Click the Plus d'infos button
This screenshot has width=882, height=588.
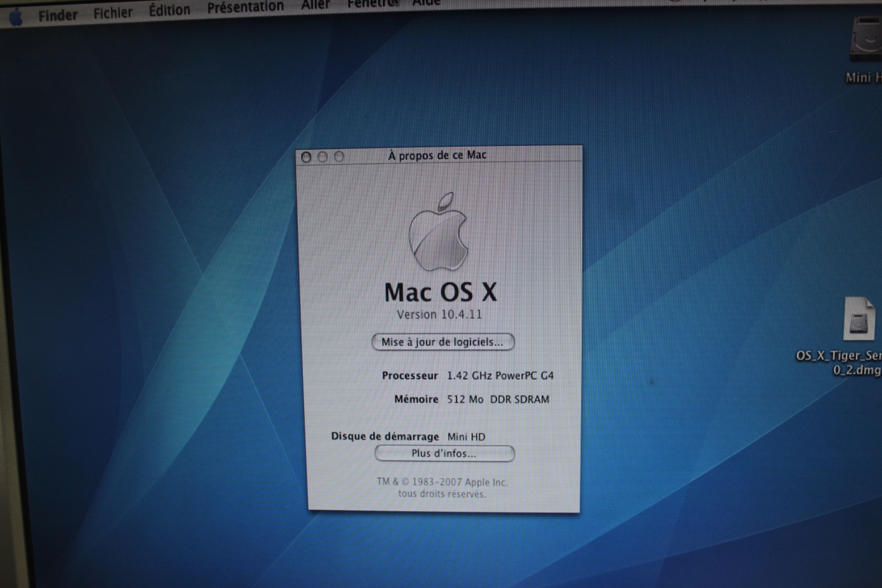(444, 453)
